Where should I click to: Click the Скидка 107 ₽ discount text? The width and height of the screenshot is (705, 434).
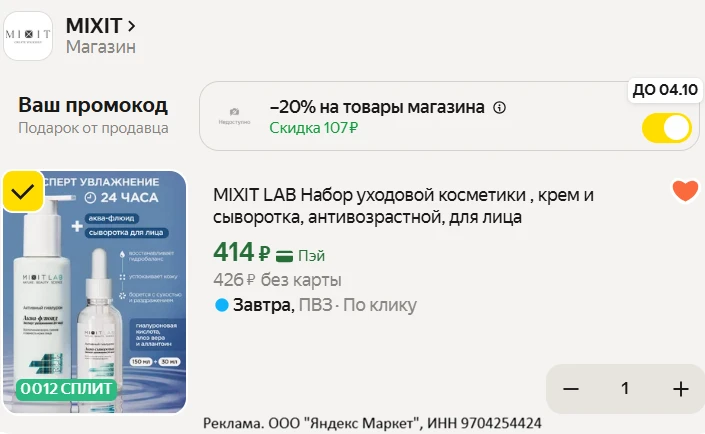314,128
